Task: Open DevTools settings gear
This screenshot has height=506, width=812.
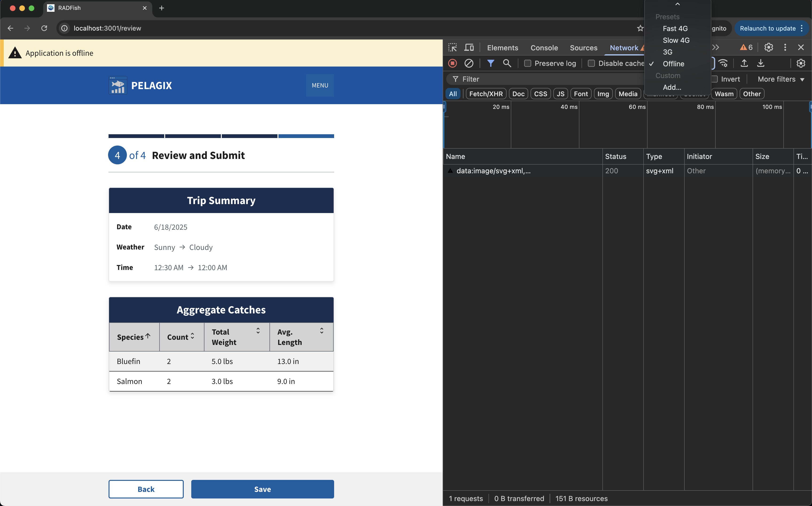Action: [769, 47]
